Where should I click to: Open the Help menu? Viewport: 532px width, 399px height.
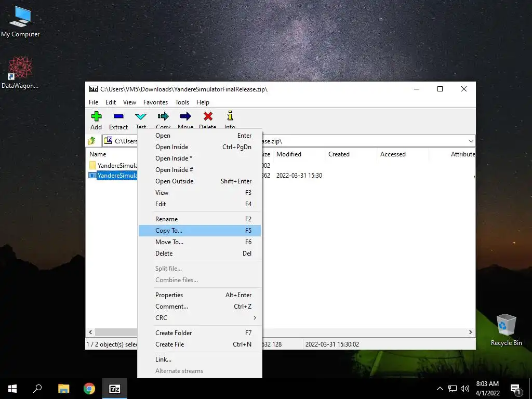pyautogui.click(x=203, y=102)
